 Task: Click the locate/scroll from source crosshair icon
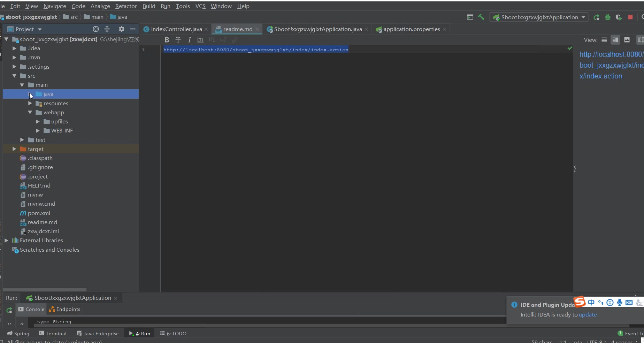point(96,29)
